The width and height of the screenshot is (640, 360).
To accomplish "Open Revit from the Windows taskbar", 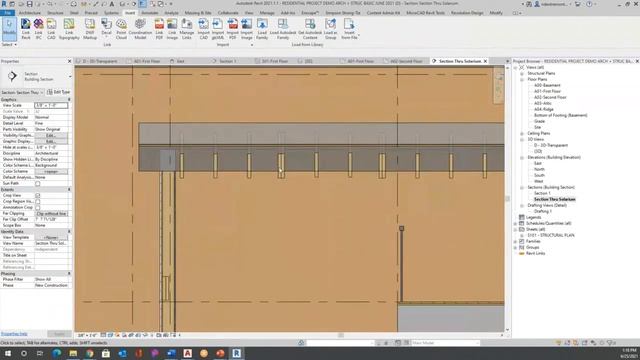I will pos(236,353).
